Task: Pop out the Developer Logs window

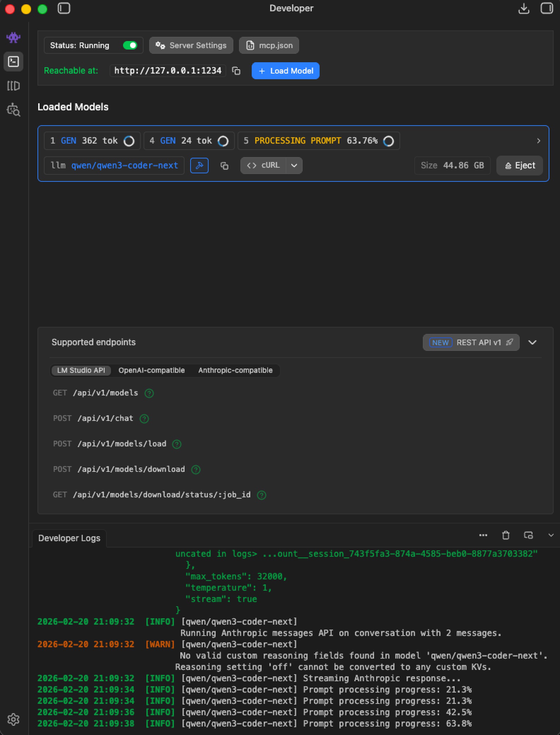Action: pos(528,535)
